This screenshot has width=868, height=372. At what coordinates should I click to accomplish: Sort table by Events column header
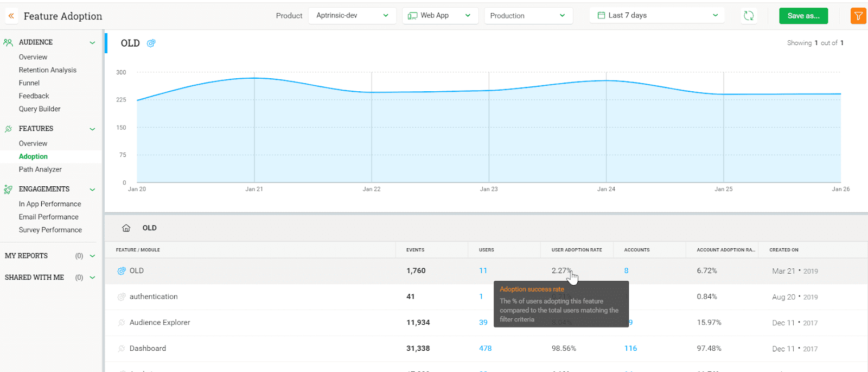pos(415,250)
